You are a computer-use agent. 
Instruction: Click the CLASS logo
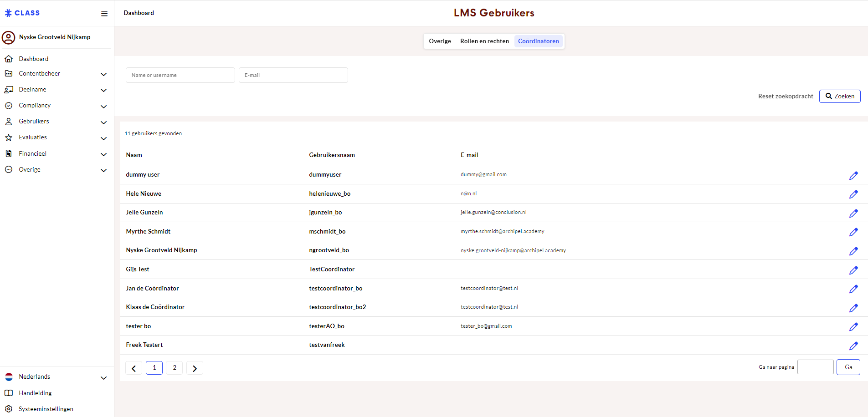pos(22,13)
